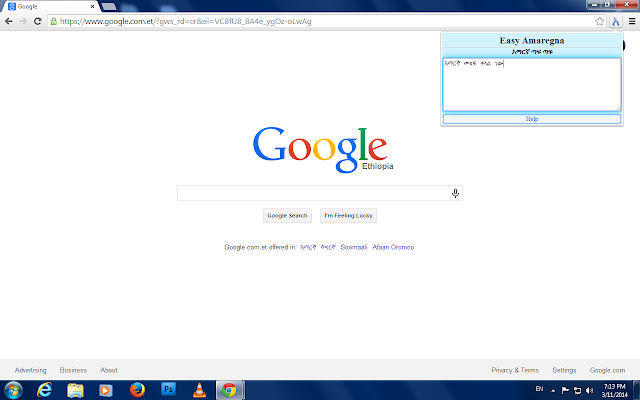Click the Easy Amaregna text area
Image resolution: width=640 pixels, height=400 pixels.
point(532,84)
